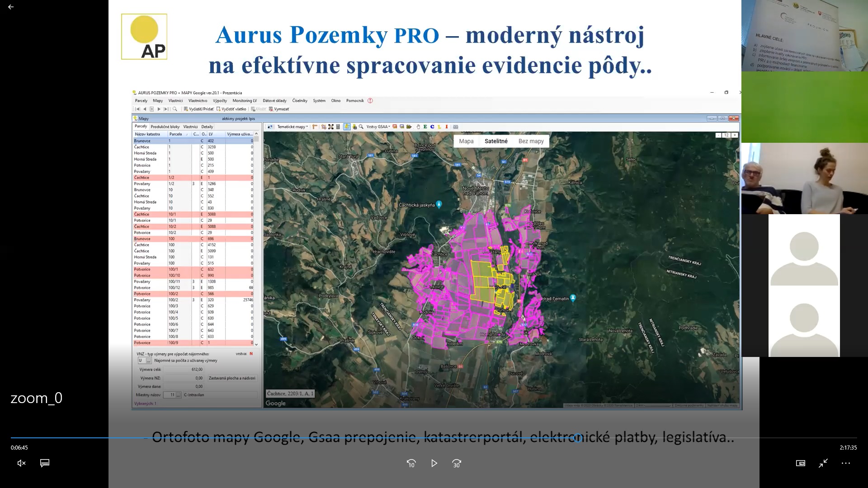This screenshot has width=868, height=488.
Task: Click the VNZ type browse (...) button
Action: [x=148, y=361]
